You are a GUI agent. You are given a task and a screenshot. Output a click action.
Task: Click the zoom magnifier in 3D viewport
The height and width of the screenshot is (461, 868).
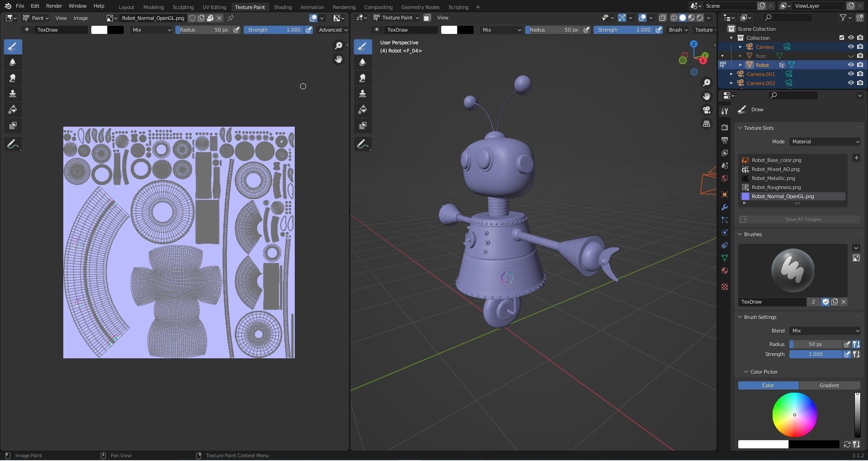(707, 83)
